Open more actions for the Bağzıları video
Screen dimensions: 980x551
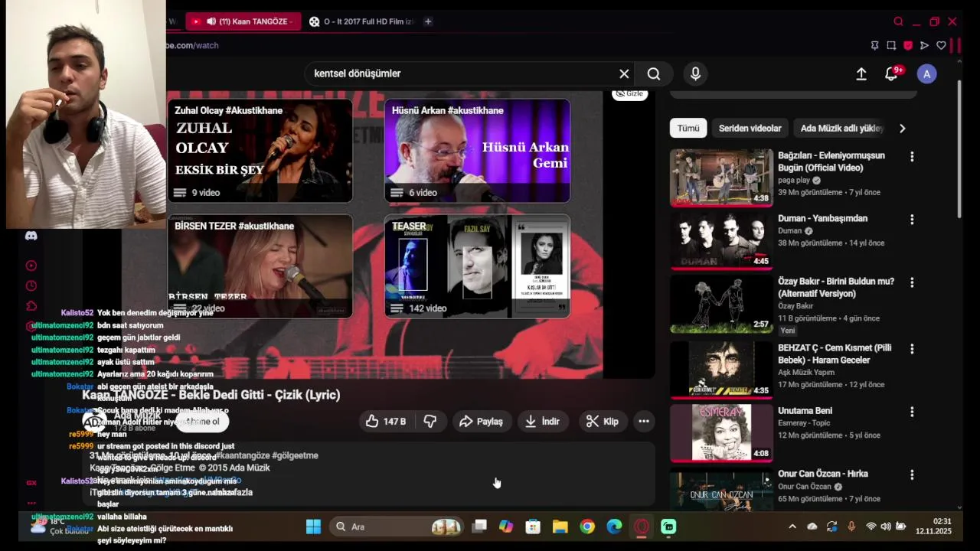pos(912,156)
